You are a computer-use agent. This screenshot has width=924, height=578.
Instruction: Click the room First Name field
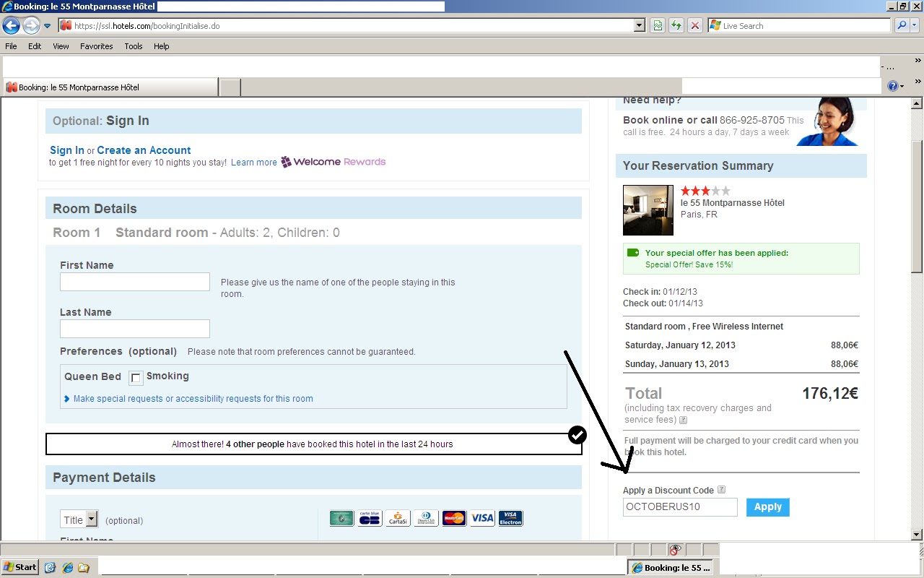point(135,282)
